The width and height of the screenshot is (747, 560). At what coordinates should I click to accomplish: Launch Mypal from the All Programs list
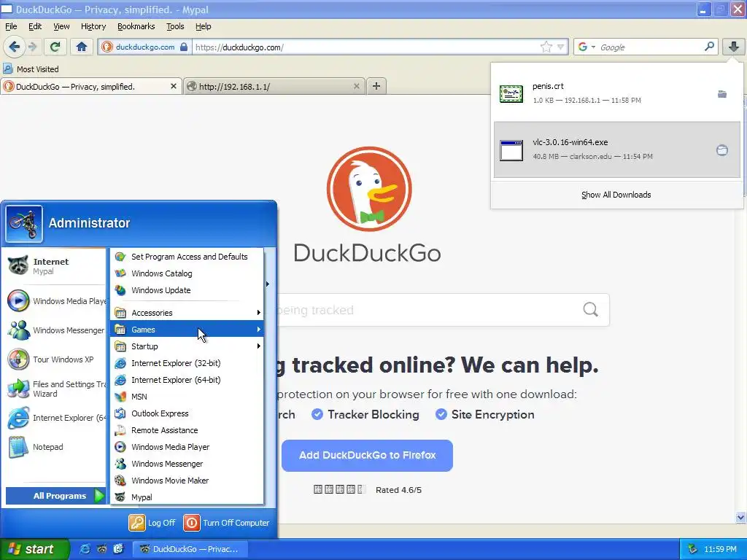click(187, 497)
